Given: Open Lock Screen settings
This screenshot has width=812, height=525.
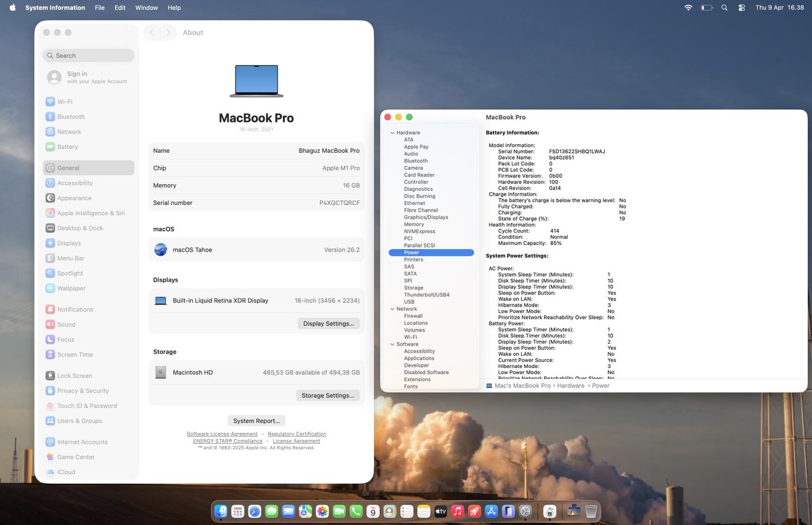Looking at the screenshot, I should click(x=89, y=375).
